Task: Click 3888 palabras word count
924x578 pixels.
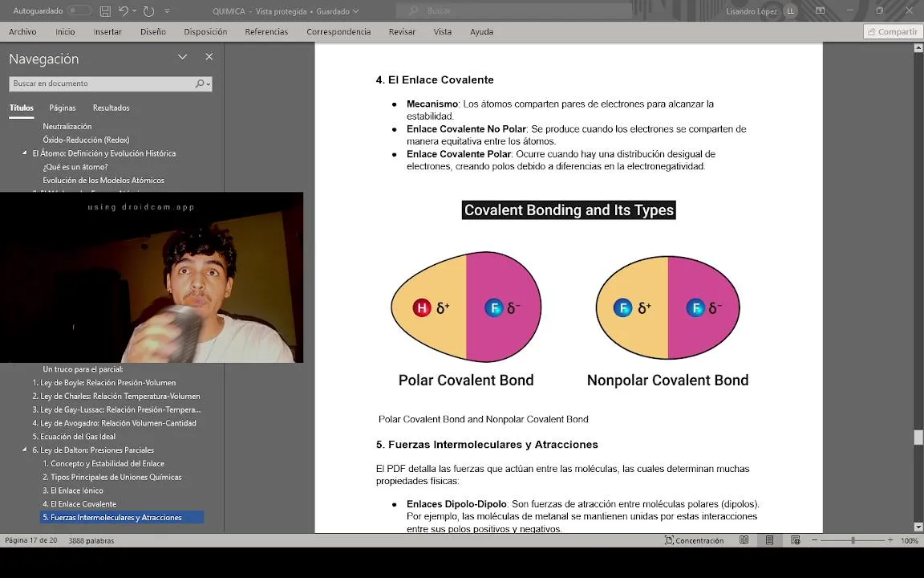Action: pos(91,540)
